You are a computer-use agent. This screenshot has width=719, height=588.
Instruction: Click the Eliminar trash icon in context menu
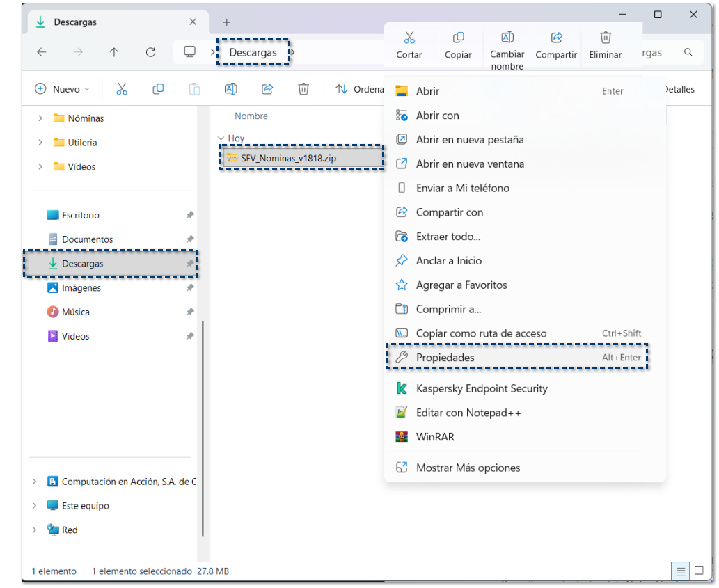pyautogui.click(x=606, y=38)
